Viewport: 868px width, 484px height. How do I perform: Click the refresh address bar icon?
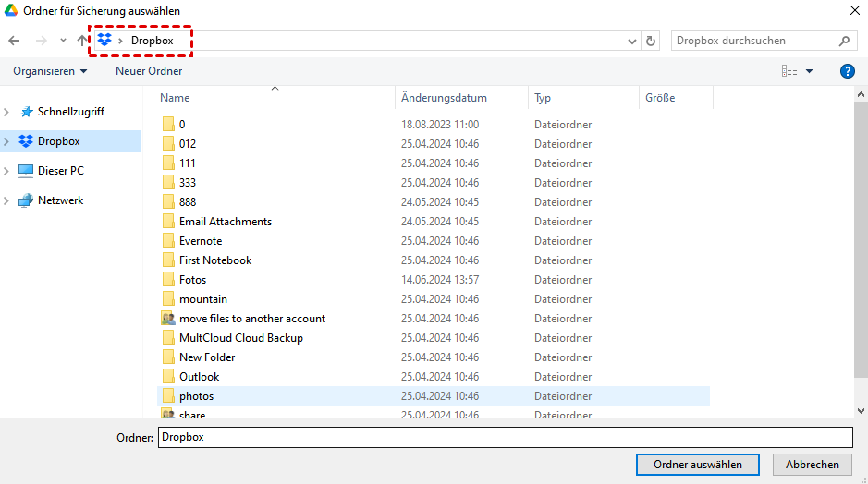click(x=651, y=41)
